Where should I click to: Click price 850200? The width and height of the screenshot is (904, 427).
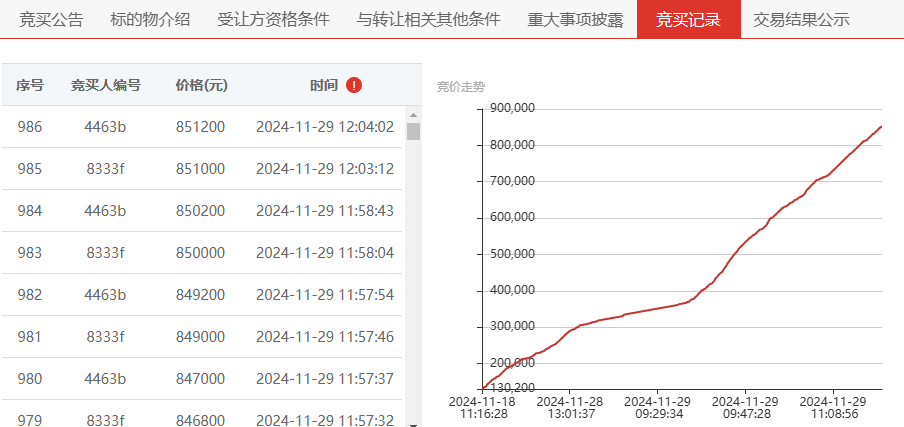coord(201,211)
